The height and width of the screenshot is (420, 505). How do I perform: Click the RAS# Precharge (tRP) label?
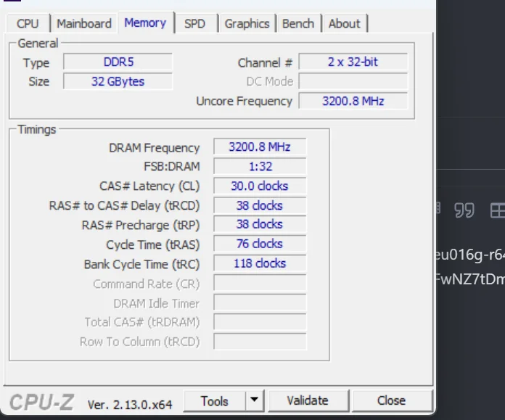141,225
